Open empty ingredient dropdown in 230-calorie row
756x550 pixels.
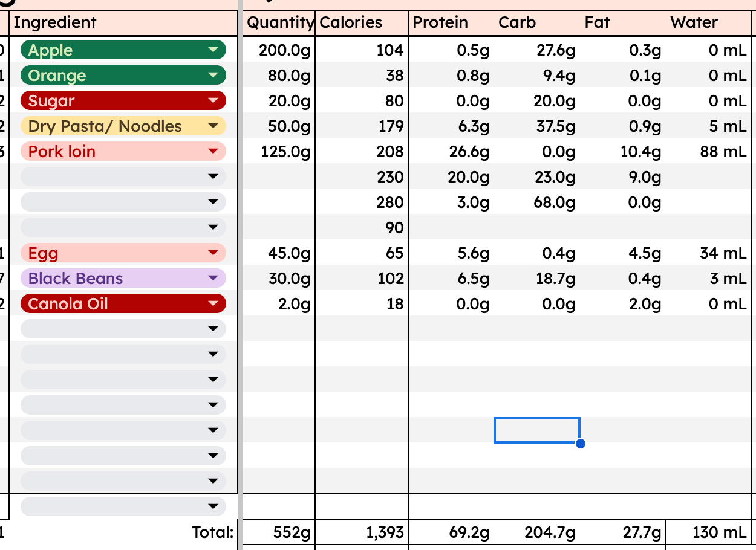point(123,177)
